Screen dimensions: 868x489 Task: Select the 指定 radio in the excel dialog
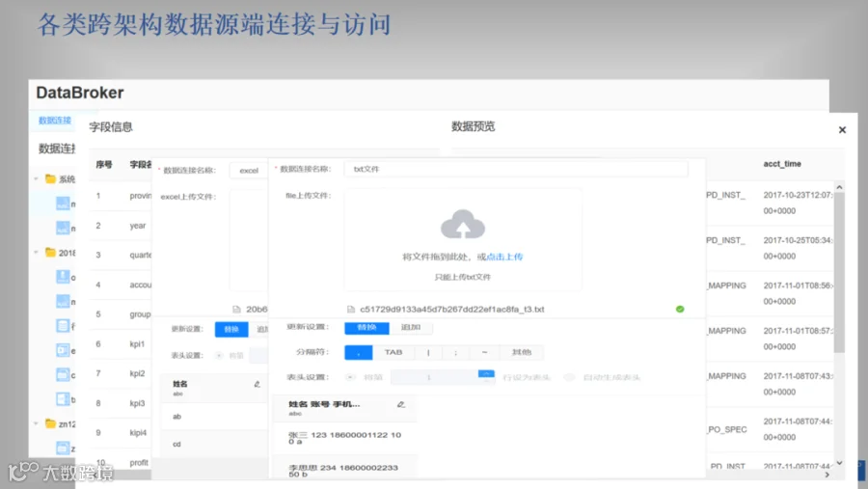coord(219,356)
